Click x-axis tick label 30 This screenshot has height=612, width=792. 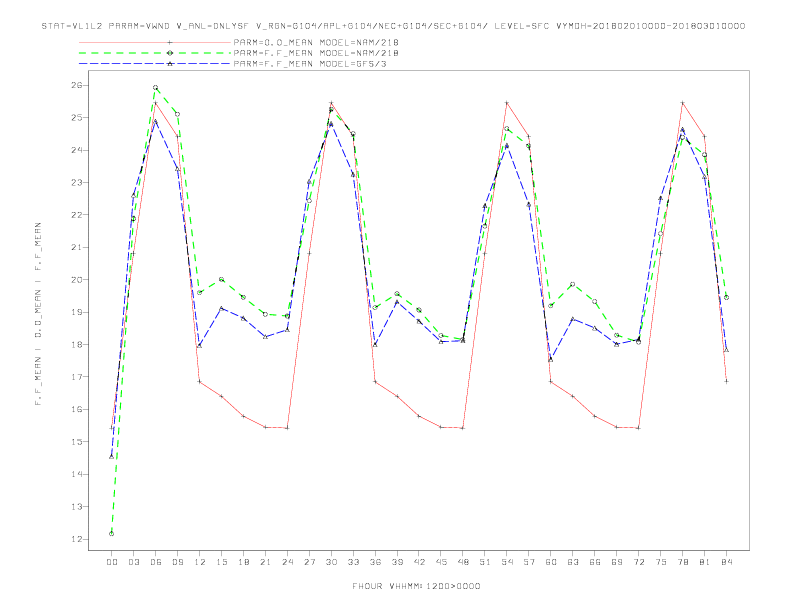point(331,562)
